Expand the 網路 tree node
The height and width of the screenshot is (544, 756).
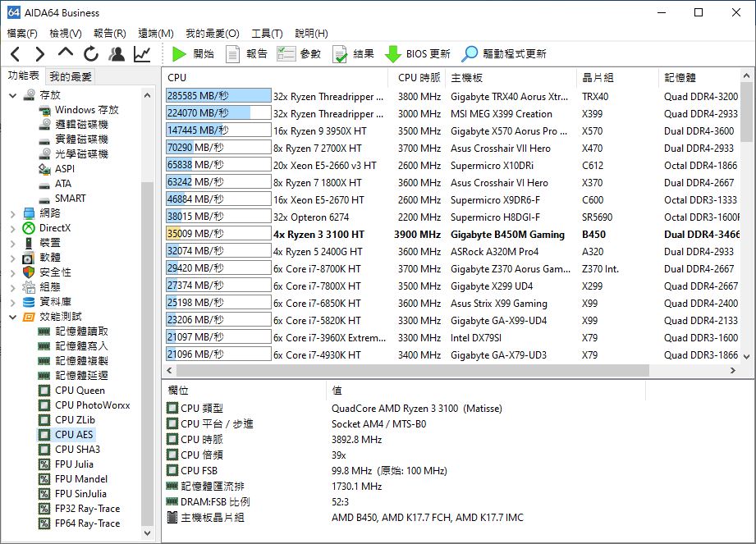coord(12,213)
